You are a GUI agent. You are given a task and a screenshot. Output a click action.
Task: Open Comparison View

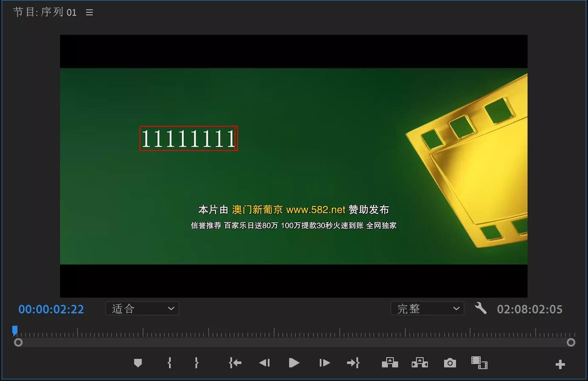(479, 363)
